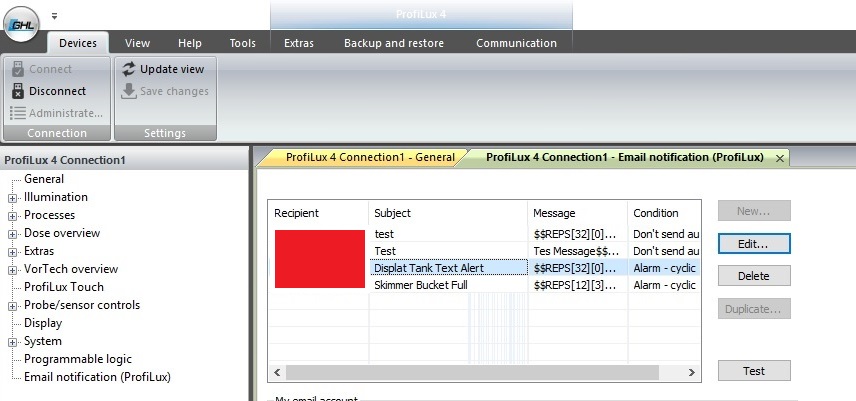The width and height of the screenshot is (856, 401).
Task: Select Probe/sensor controls in the tree
Action: [x=82, y=305]
